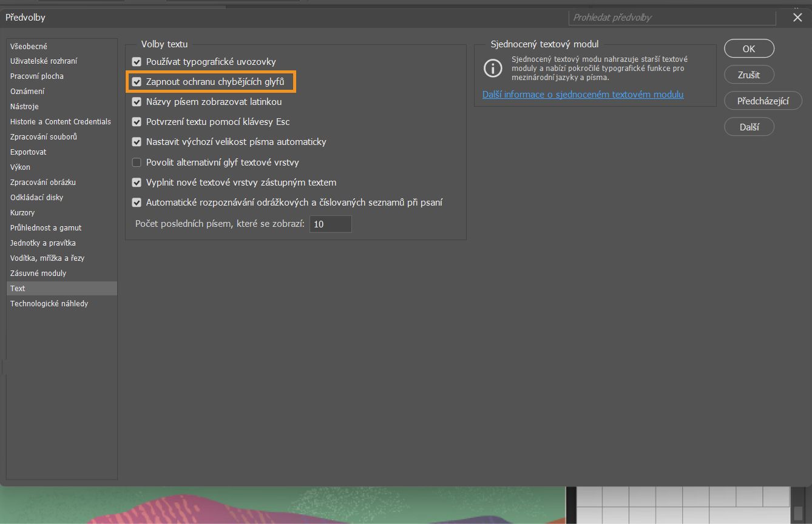Open the Všeobecné preferences category

62,46
